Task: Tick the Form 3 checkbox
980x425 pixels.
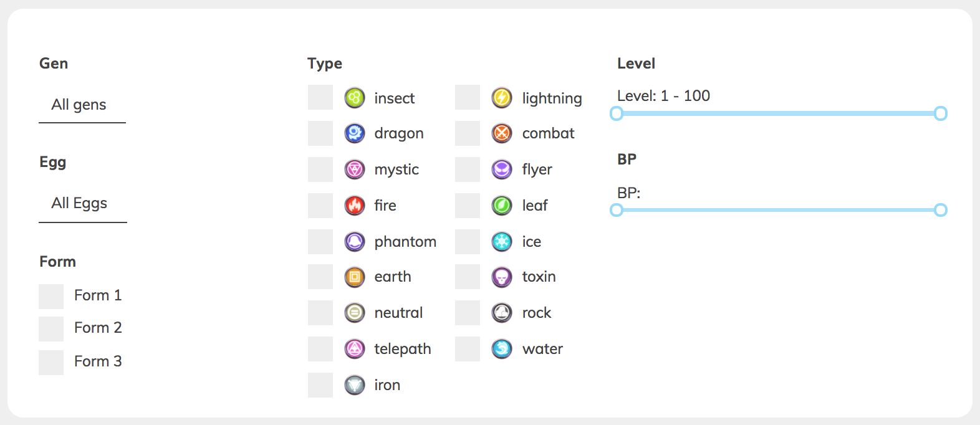Action: pos(51,363)
